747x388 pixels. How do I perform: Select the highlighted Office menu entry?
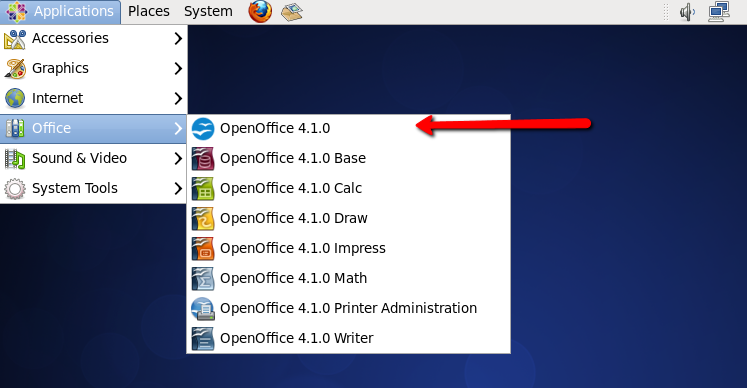click(x=93, y=128)
